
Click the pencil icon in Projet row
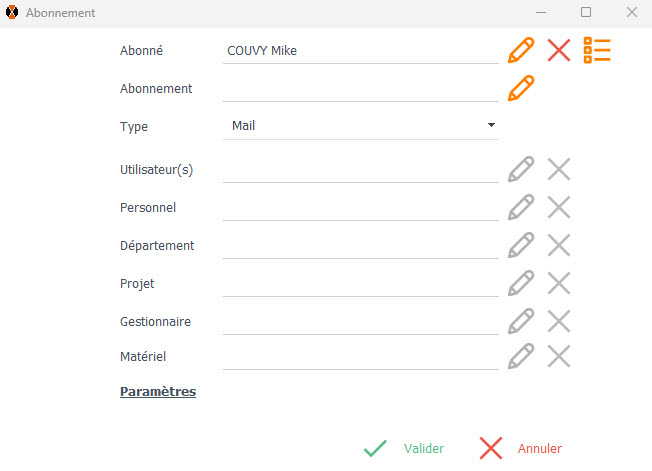[521, 283]
